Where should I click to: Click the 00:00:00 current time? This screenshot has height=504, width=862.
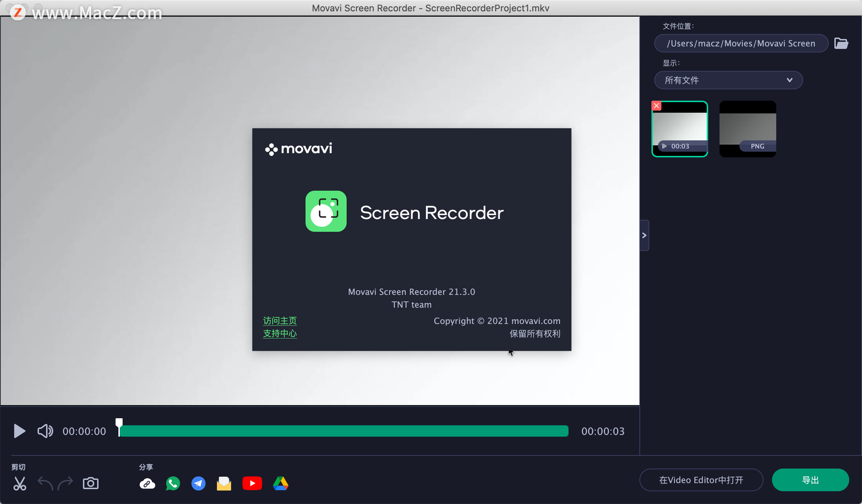(x=84, y=431)
